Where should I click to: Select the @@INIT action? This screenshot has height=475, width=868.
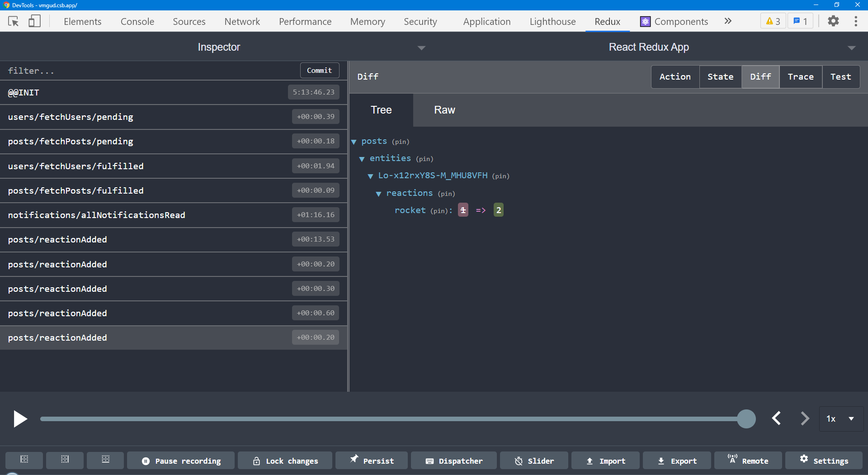(174, 92)
